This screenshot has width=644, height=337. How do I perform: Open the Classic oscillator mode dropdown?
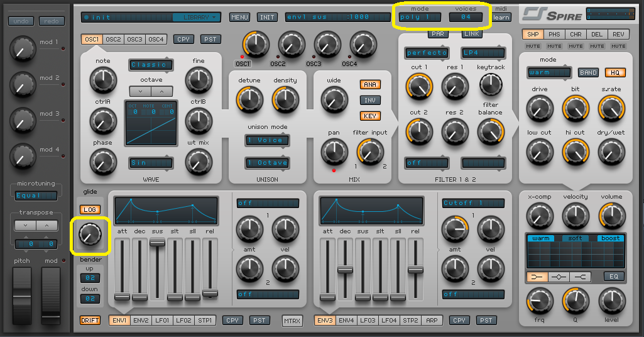point(151,65)
